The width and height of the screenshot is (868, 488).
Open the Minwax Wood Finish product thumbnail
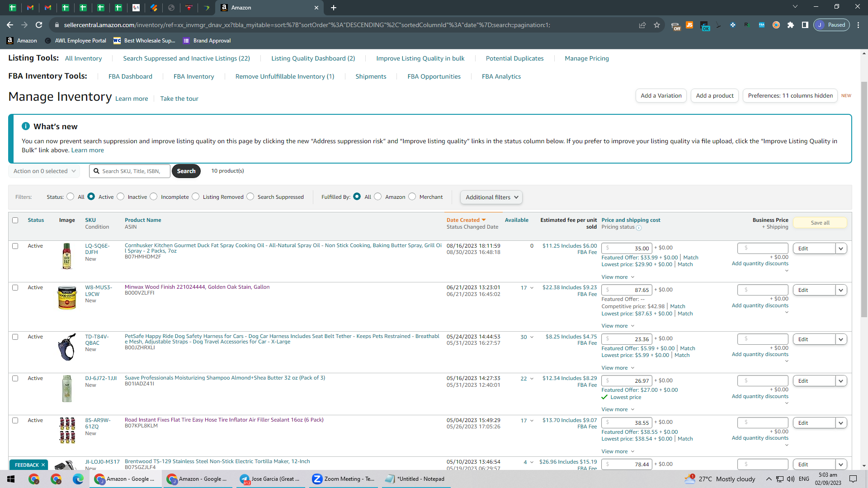click(67, 298)
